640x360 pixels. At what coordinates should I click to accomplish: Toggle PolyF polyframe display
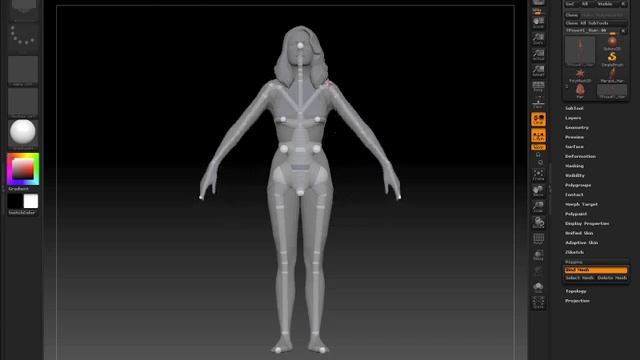pos(538,239)
